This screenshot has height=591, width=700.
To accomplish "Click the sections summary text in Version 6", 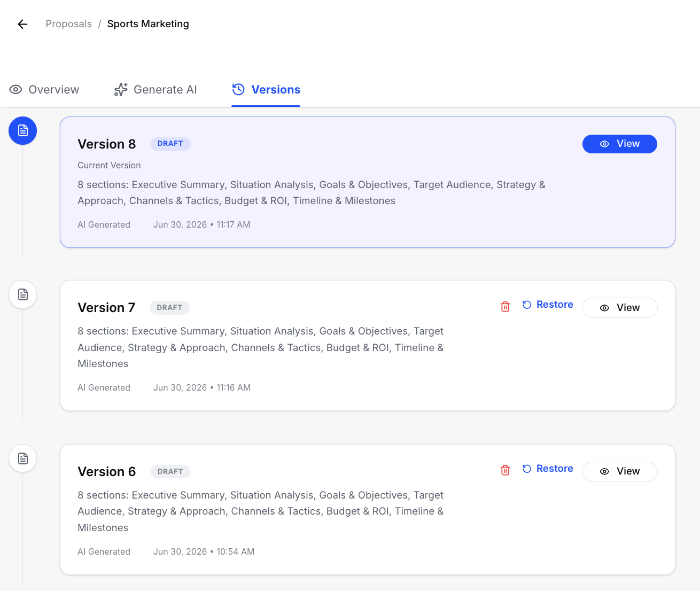I will click(x=261, y=511).
